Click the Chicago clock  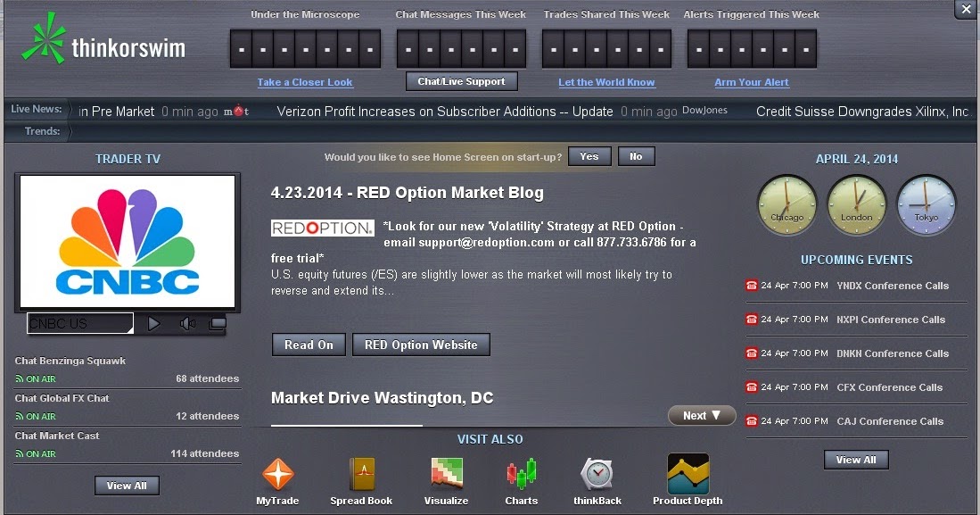point(786,205)
